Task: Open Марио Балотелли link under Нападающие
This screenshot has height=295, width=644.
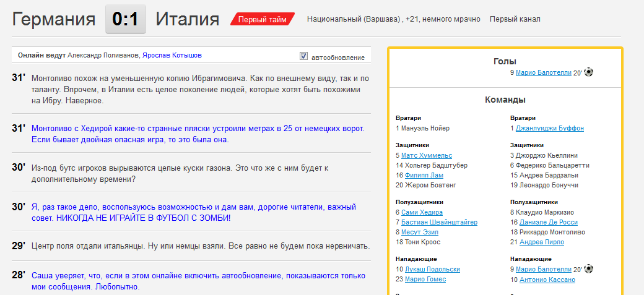Action: pos(544,269)
